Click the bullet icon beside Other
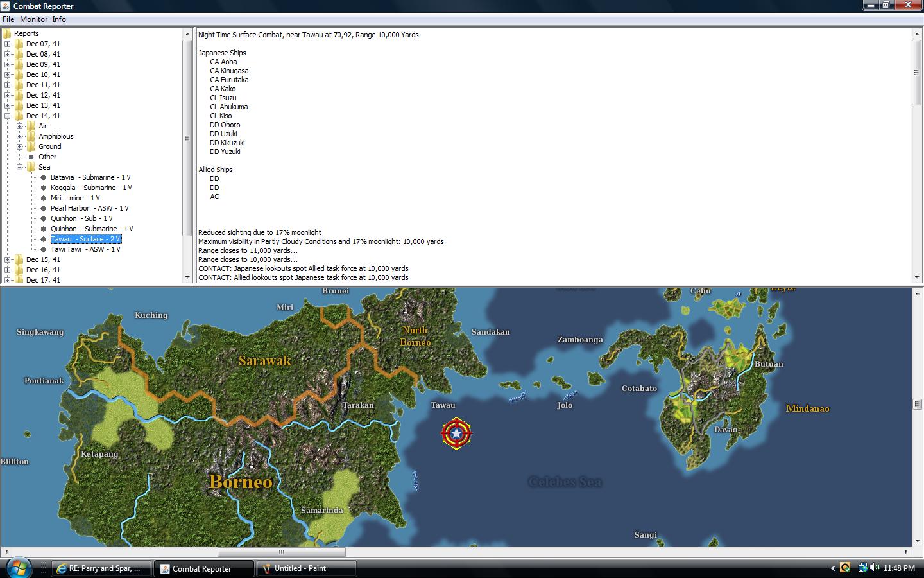 (31, 157)
